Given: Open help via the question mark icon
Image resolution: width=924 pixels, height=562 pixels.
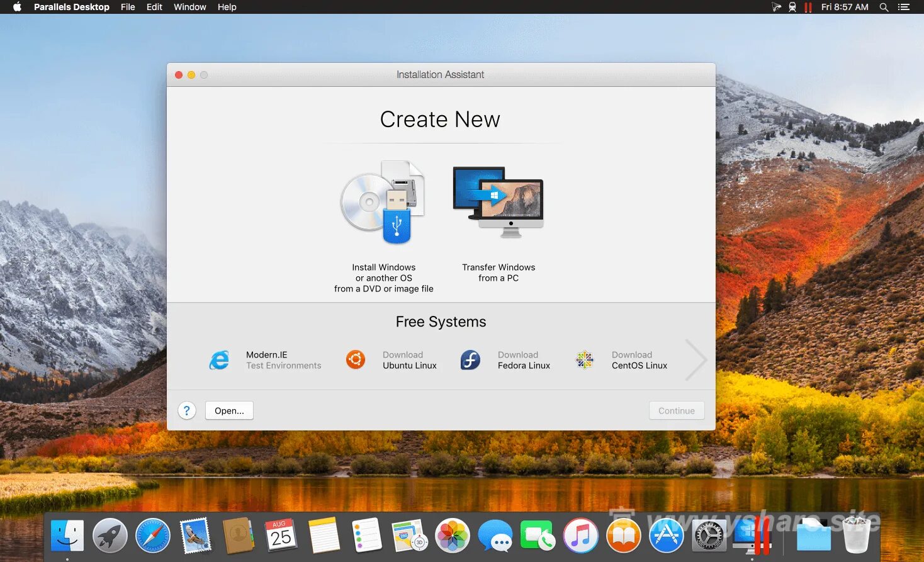Looking at the screenshot, I should pyautogui.click(x=186, y=410).
